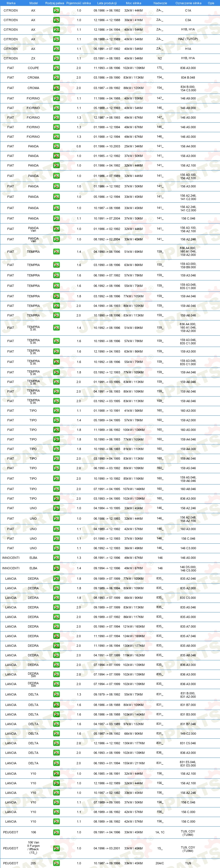This screenshot has width=220, height=868.
Task: Click fuel icon in UNO 36kW / 49KM row
Action: click(x=56, y=548)
